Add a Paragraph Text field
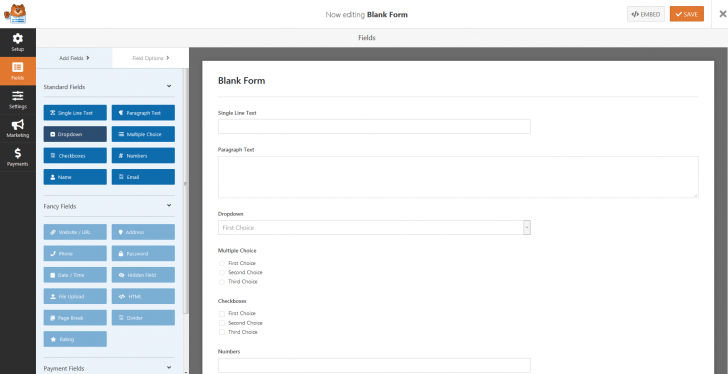728x374 pixels. [x=143, y=113]
